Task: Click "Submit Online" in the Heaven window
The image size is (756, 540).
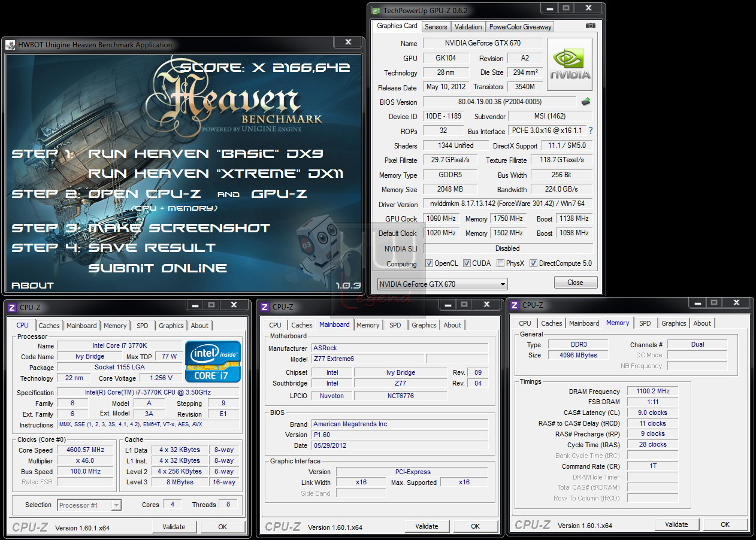Action: coord(158,268)
